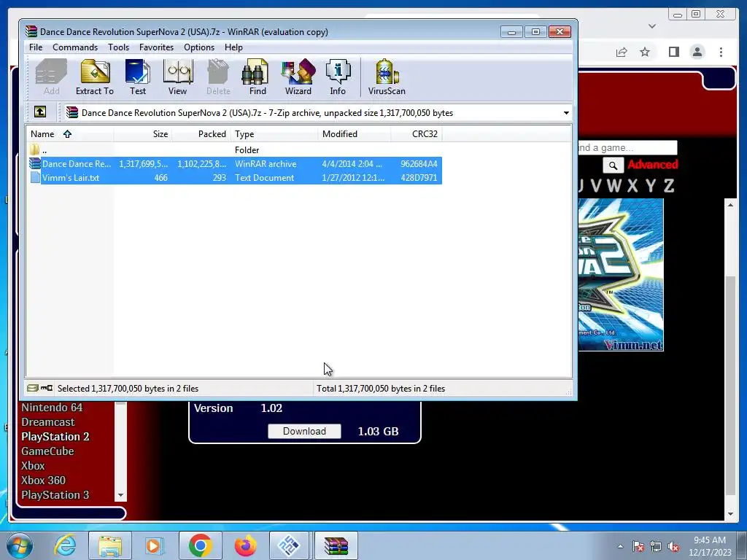Open the PlayStation 3 link
The height and width of the screenshot is (560, 747).
(55, 495)
